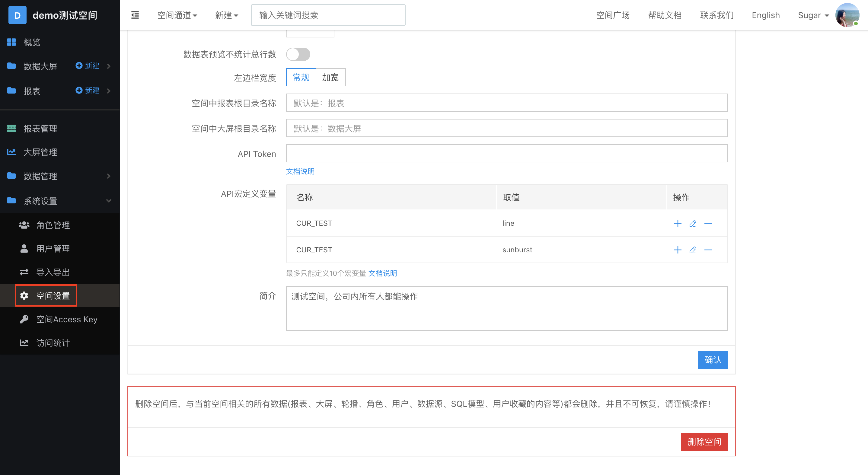Expand the 报表 chevron arrow
Screen dimensions: 868x475
(109, 91)
